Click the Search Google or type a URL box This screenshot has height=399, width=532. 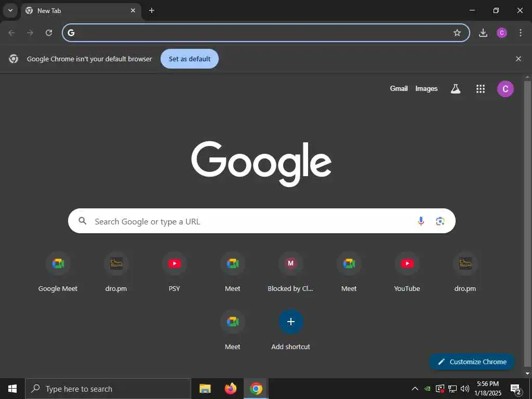point(262,221)
